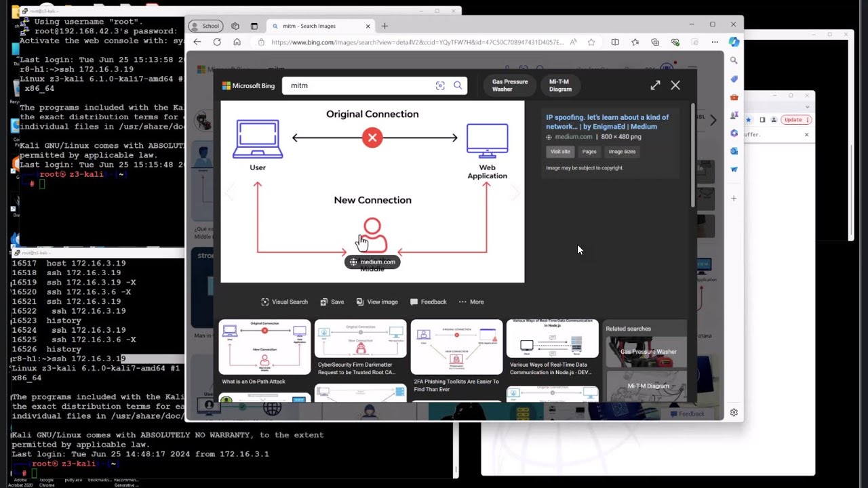This screenshot has width=868, height=488.
Task: Open the Favorites list icon
Action: tap(635, 42)
